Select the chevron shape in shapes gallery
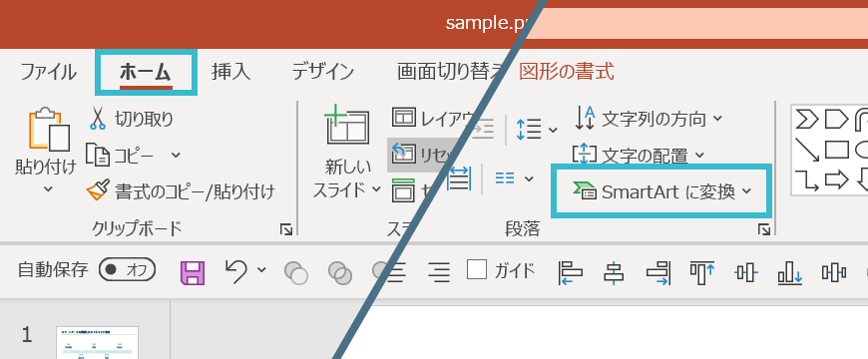 pyautogui.click(x=806, y=119)
